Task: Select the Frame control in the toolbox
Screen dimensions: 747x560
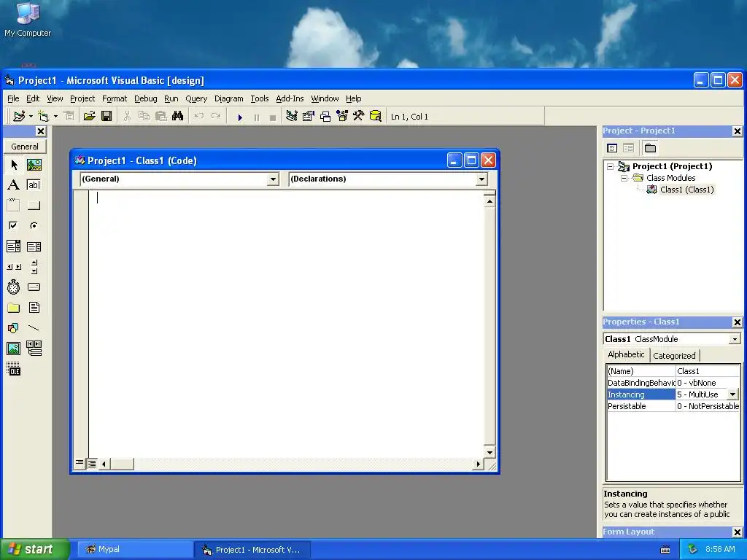Action: click(x=14, y=205)
